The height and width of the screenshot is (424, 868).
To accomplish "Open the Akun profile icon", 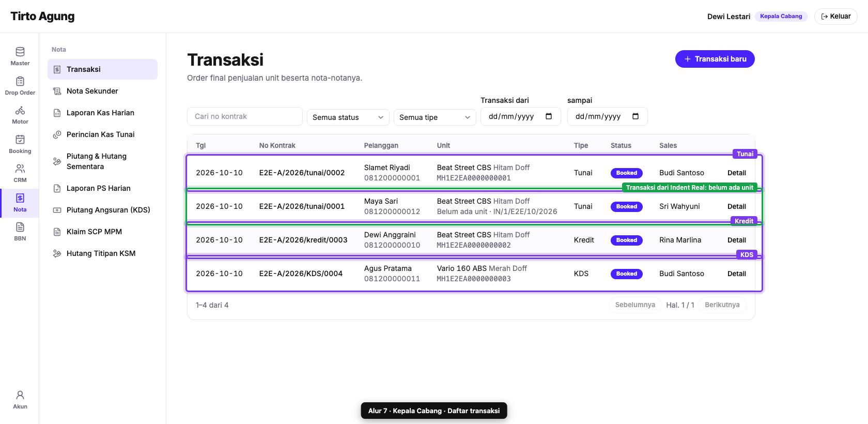I will [20, 395].
